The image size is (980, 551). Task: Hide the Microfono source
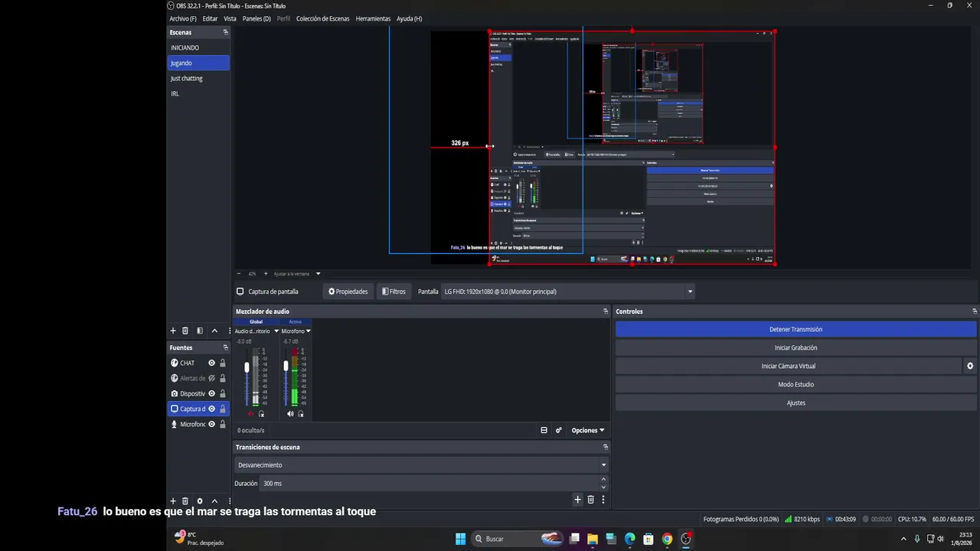pos(212,424)
